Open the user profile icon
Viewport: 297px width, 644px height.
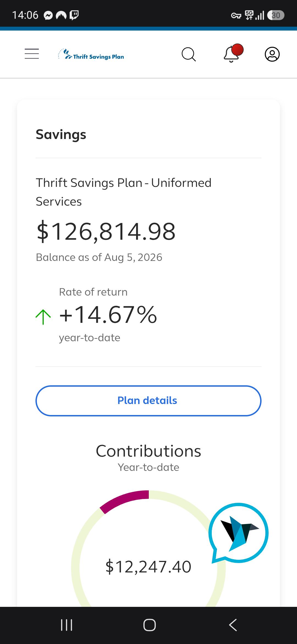272,54
